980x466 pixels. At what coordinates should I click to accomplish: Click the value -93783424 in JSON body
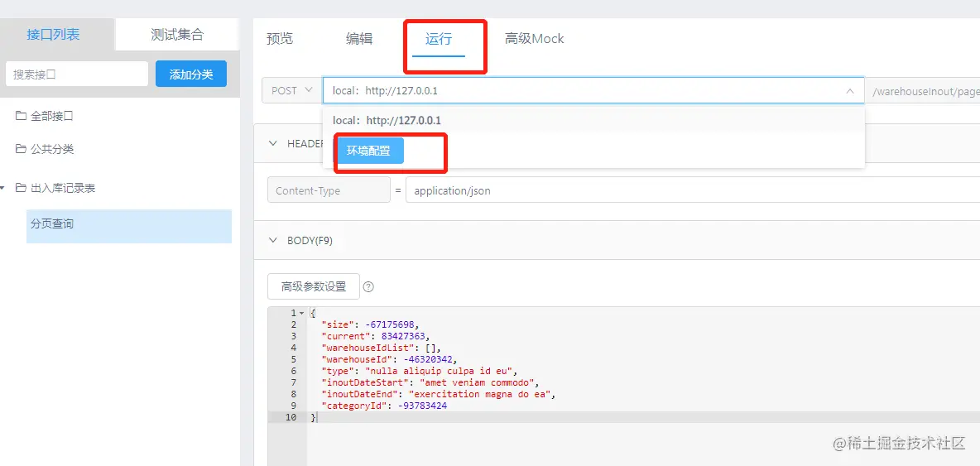coord(422,406)
